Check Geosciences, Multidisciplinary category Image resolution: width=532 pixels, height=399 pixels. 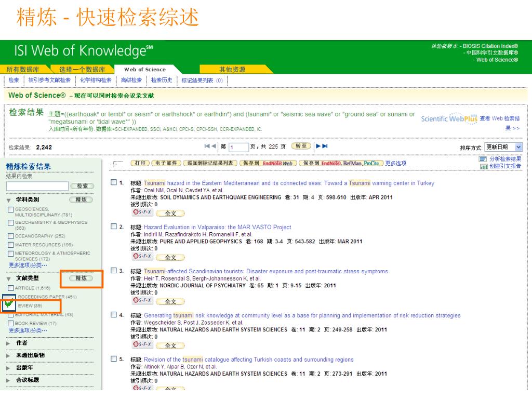[11, 210]
